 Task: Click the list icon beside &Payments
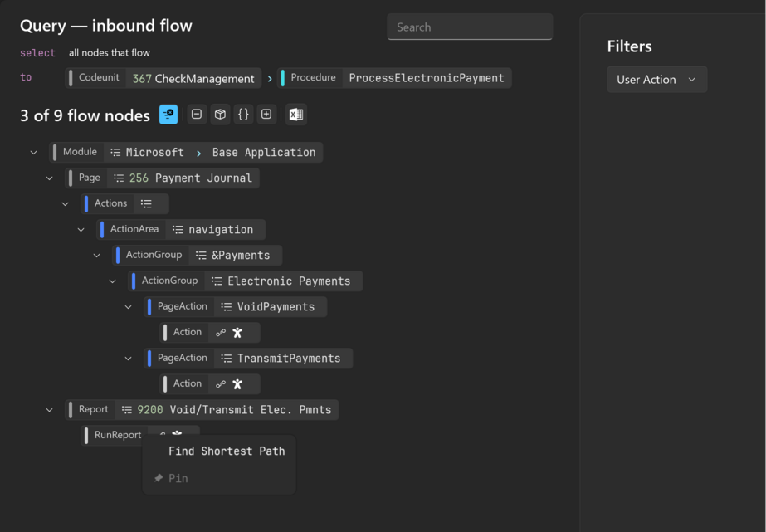tap(201, 255)
